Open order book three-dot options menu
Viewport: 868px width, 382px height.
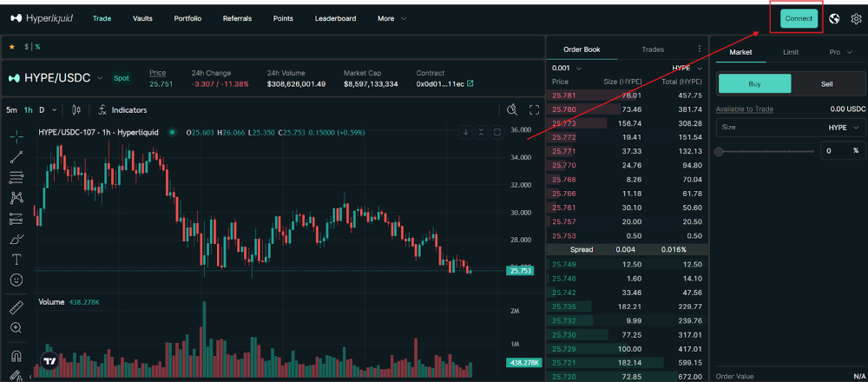pos(699,49)
